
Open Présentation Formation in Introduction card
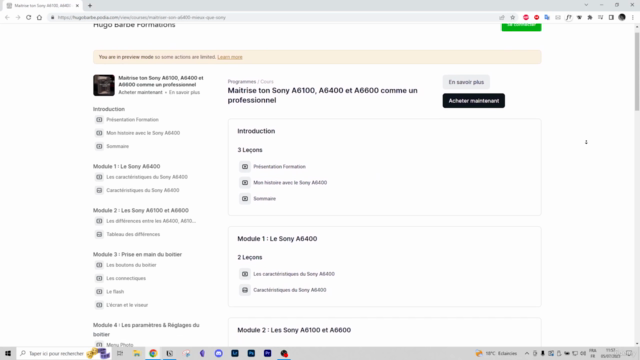[279, 167]
